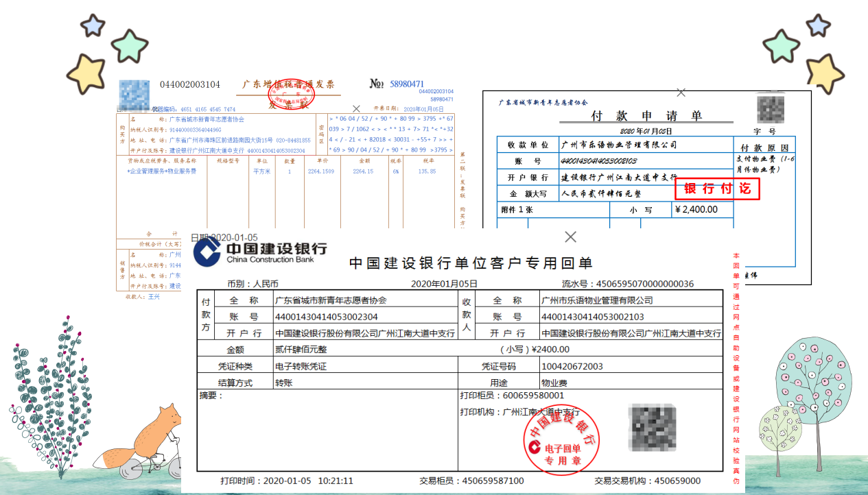The image size is (868, 495).
Task: Click the 中国建设银行单位客户专用回单 title
Action: click(471, 263)
